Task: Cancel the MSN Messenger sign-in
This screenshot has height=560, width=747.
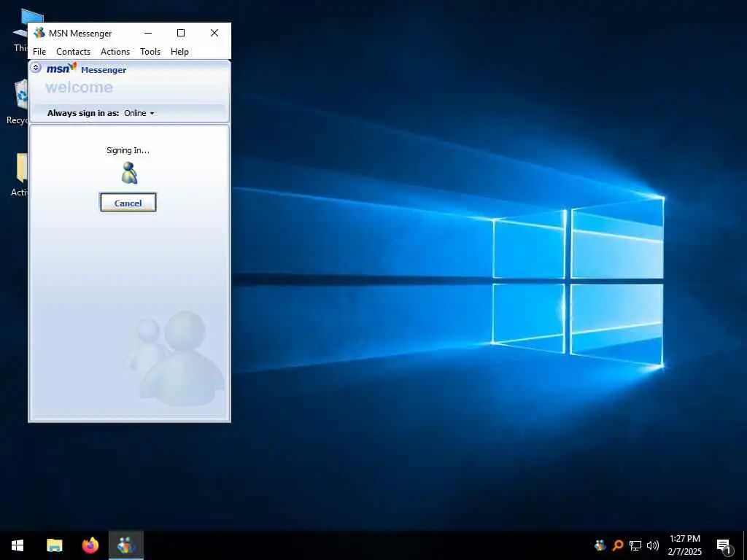Action: click(x=128, y=203)
